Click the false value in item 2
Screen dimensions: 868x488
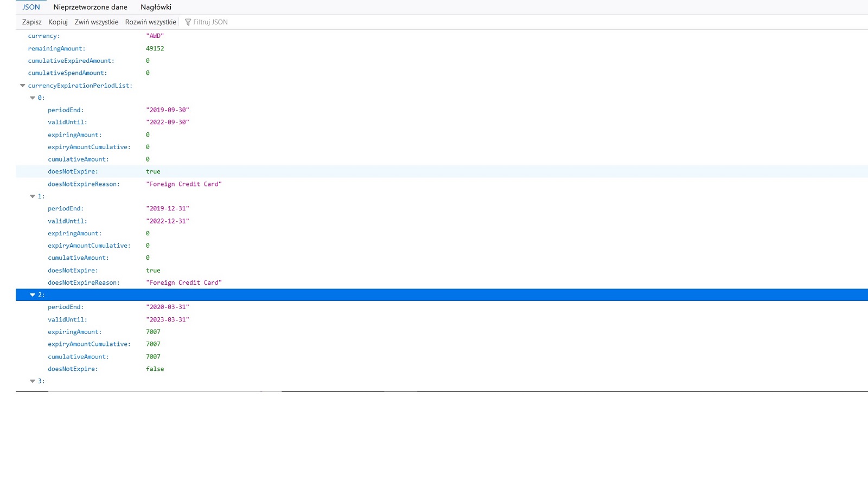click(155, 369)
